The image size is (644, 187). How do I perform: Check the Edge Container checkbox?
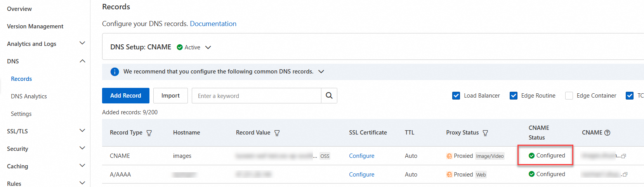(x=569, y=96)
